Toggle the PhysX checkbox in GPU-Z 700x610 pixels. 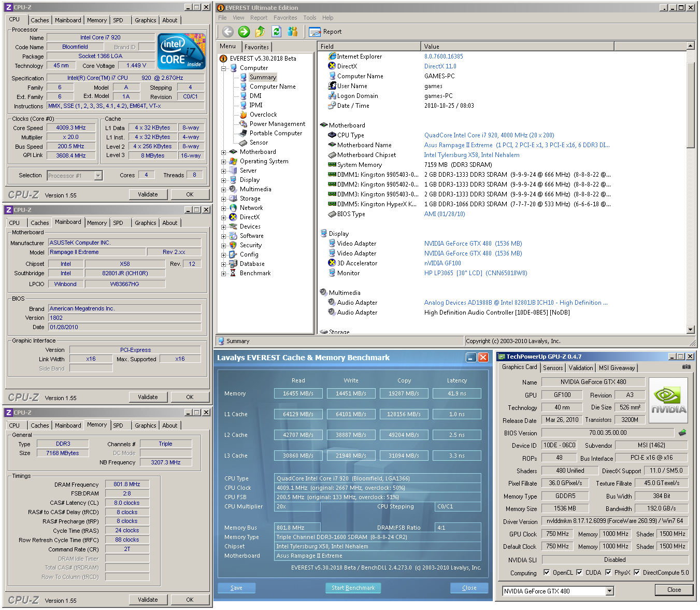click(608, 572)
